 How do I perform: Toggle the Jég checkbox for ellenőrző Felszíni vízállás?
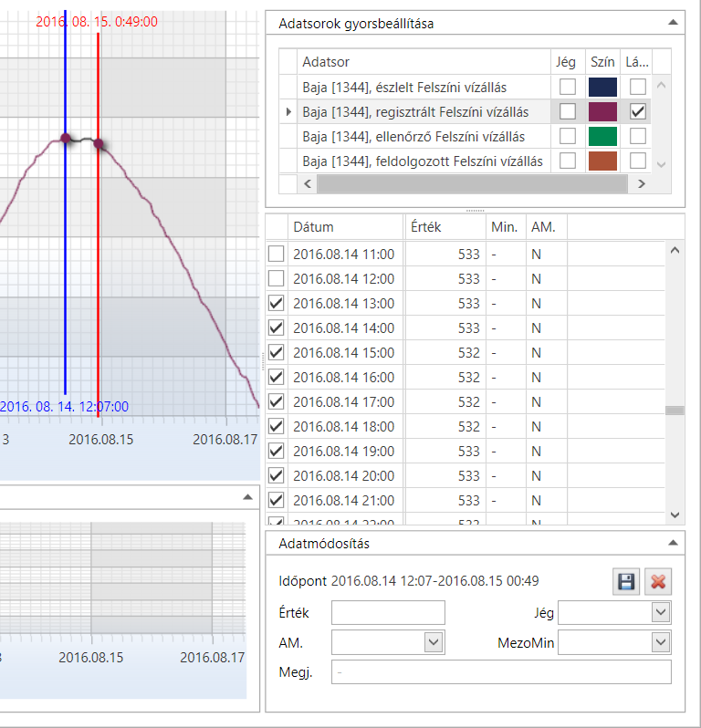(x=567, y=136)
